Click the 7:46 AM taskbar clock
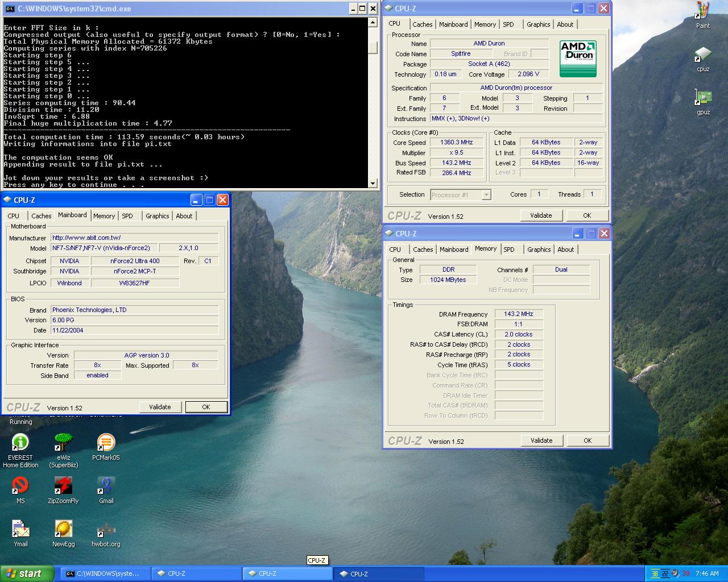728x582 pixels. click(x=707, y=573)
